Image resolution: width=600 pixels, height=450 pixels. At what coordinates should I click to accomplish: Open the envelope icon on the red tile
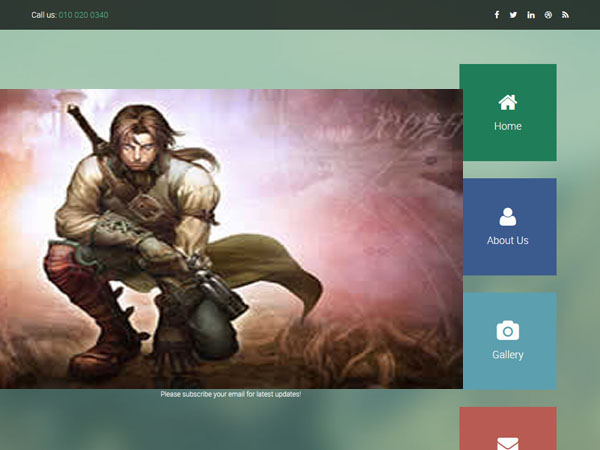click(507, 443)
